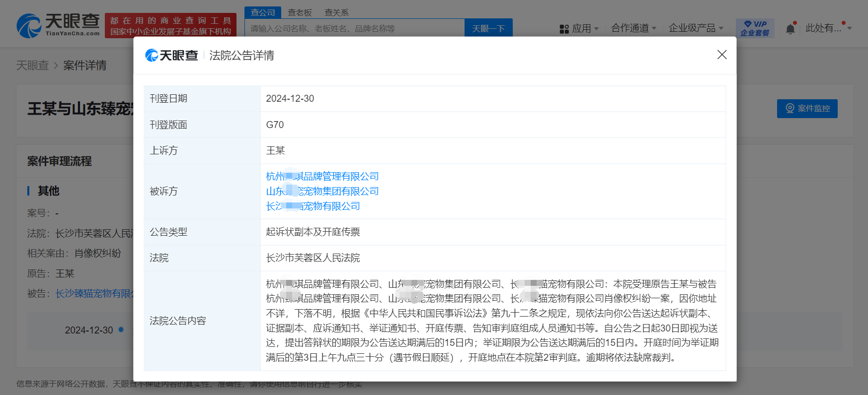Viewport: 868px width, 395px height.
Task: Click the 刊登版面 row label
Action: coord(168,125)
